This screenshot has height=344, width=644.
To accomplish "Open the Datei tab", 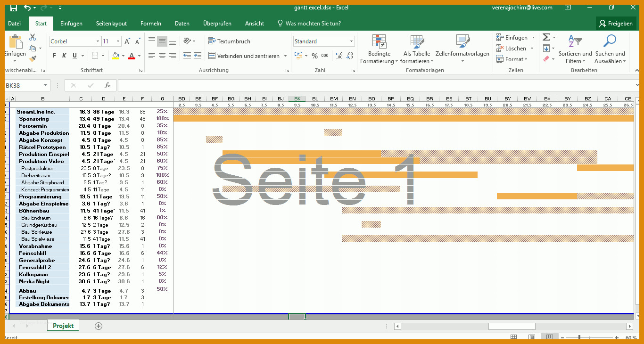I will click(x=14, y=24).
